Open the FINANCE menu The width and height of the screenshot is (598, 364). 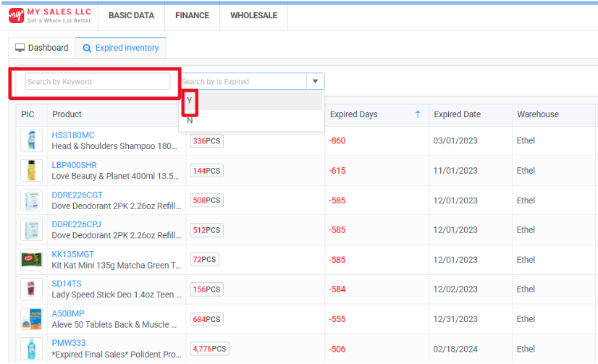coord(192,15)
